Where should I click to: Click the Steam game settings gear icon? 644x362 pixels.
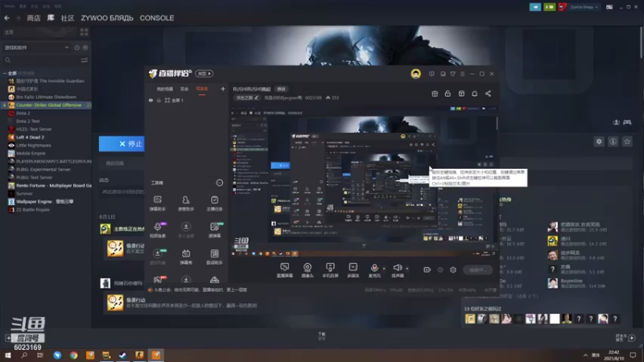599,142
